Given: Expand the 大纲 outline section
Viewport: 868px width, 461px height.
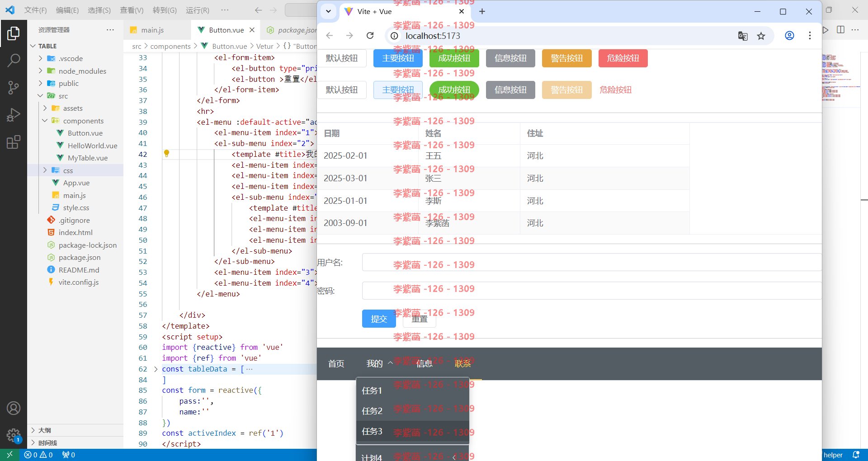Looking at the screenshot, I should 33,430.
